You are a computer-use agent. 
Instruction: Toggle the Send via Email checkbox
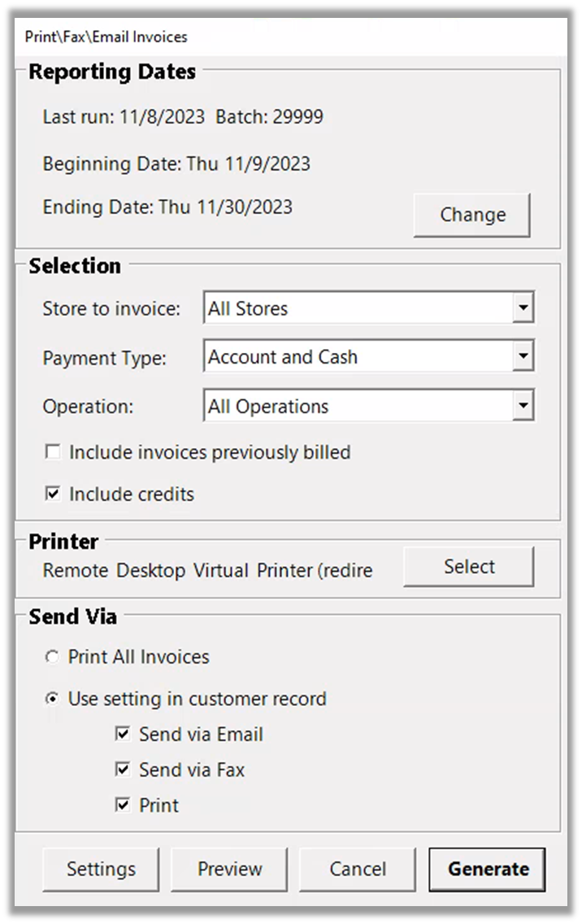tap(123, 734)
